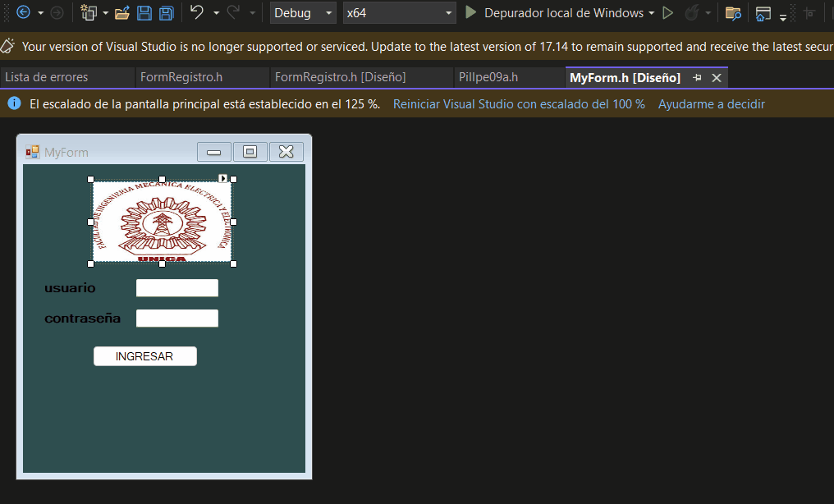
Task: Click the Ayudarme a decidir link
Action: [x=711, y=103]
